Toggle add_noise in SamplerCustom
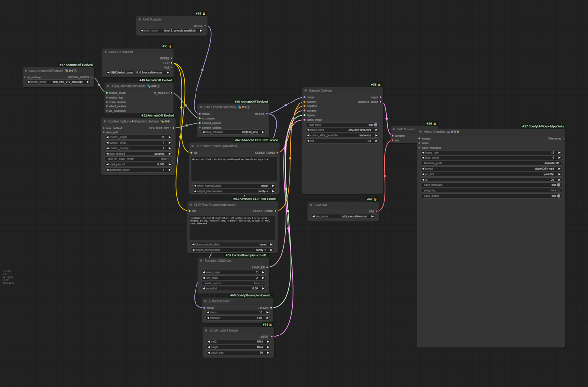 point(375,125)
